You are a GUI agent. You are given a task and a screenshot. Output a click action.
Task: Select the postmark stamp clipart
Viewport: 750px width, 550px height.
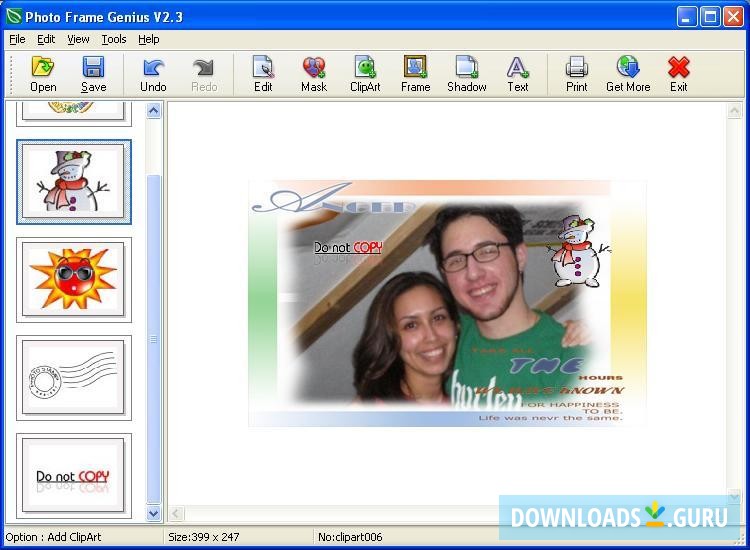pyautogui.click(x=74, y=378)
